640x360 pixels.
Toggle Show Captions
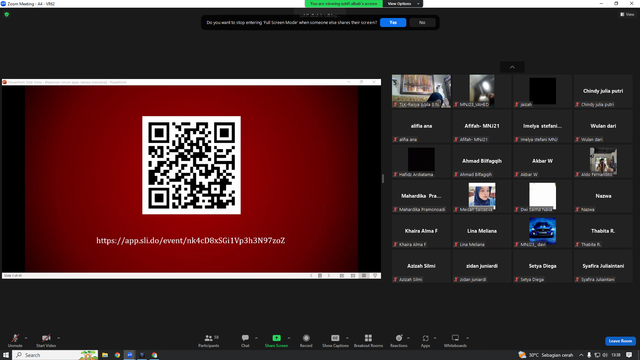[335, 340]
